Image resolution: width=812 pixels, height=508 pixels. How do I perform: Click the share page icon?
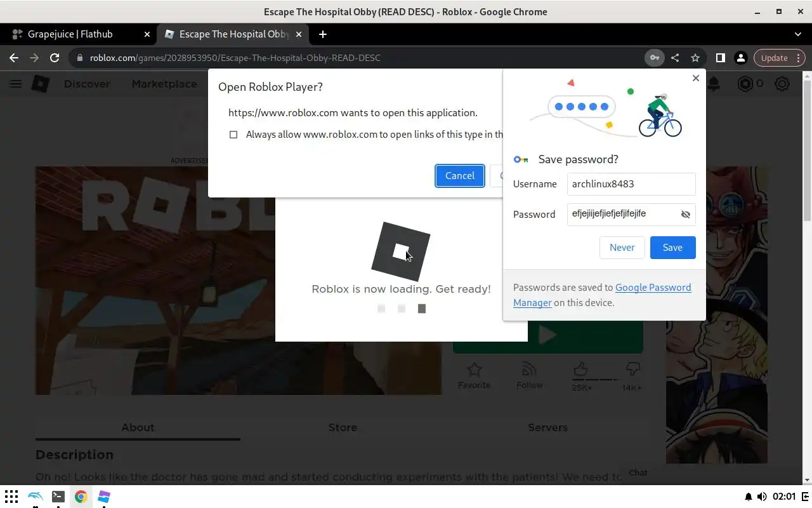tap(675, 58)
